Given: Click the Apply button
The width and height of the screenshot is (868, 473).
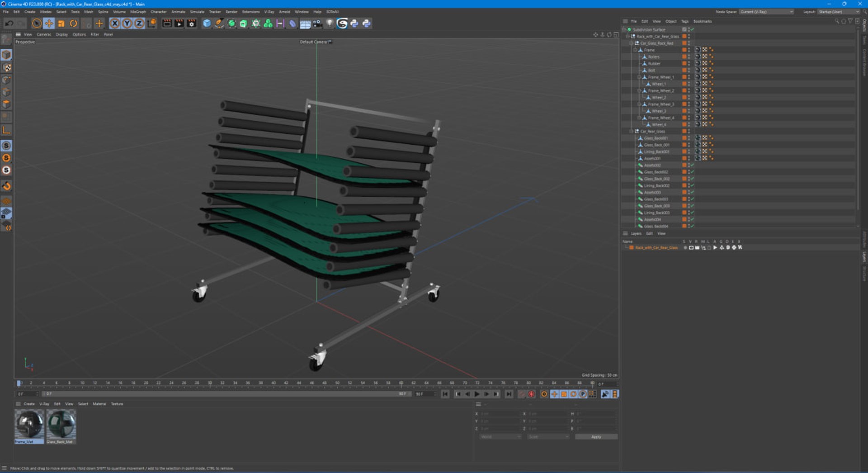Looking at the screenshot, I should 596,437.
